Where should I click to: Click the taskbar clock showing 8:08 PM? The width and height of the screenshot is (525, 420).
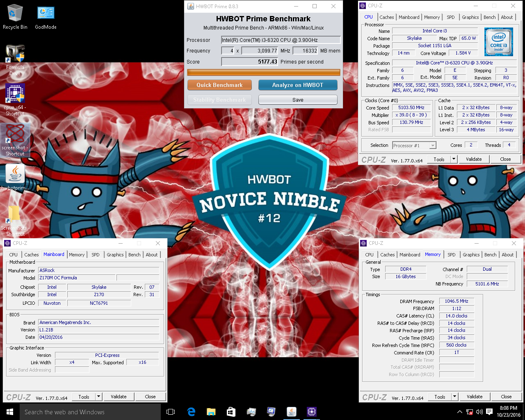tap(509, 412)
